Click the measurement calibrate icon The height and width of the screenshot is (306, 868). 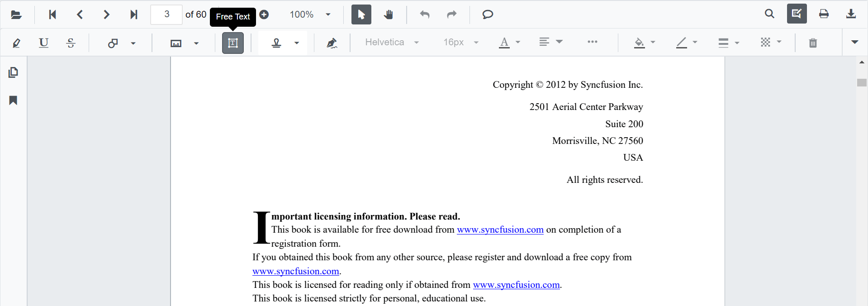click(x=176, y=43)
